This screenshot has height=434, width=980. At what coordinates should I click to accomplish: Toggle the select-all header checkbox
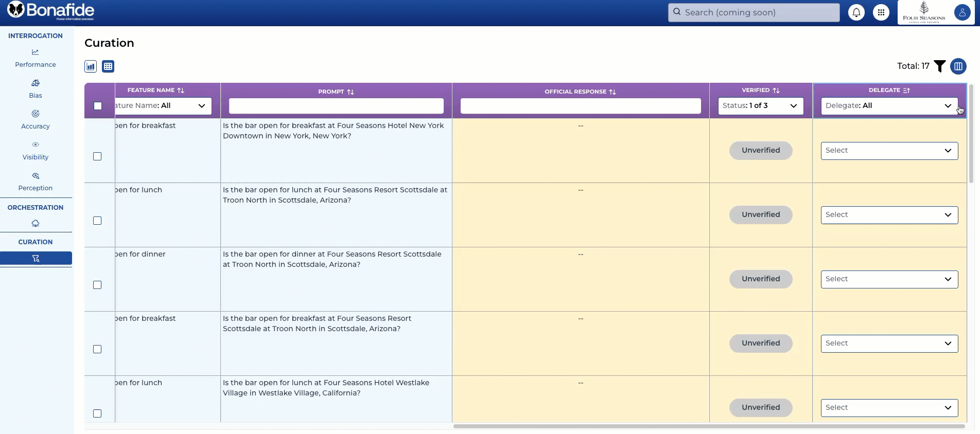click(98, 106)
